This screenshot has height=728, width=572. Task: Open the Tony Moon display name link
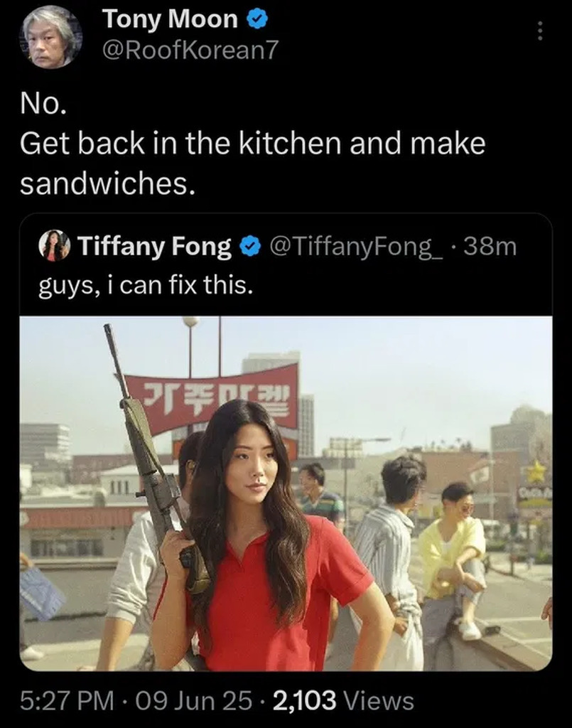pos(170,20)
